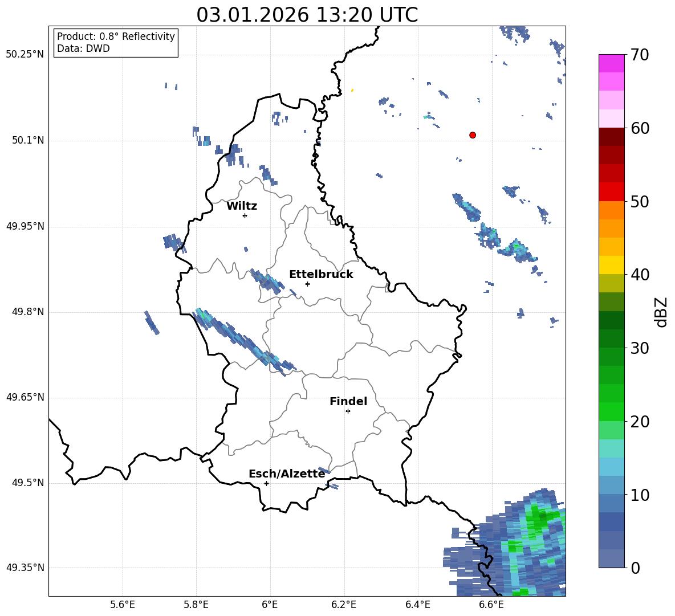The height and width of the screenshot is (616, 675).
Task: Click the light blue swatch between 10 and 20
Action: click(x=611, y=467)
